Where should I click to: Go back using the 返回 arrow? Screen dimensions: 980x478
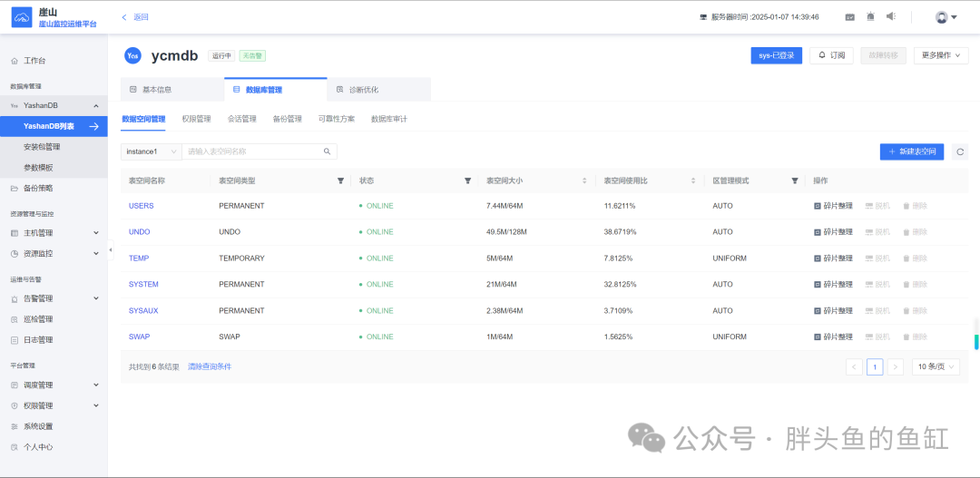pos(135,17)
